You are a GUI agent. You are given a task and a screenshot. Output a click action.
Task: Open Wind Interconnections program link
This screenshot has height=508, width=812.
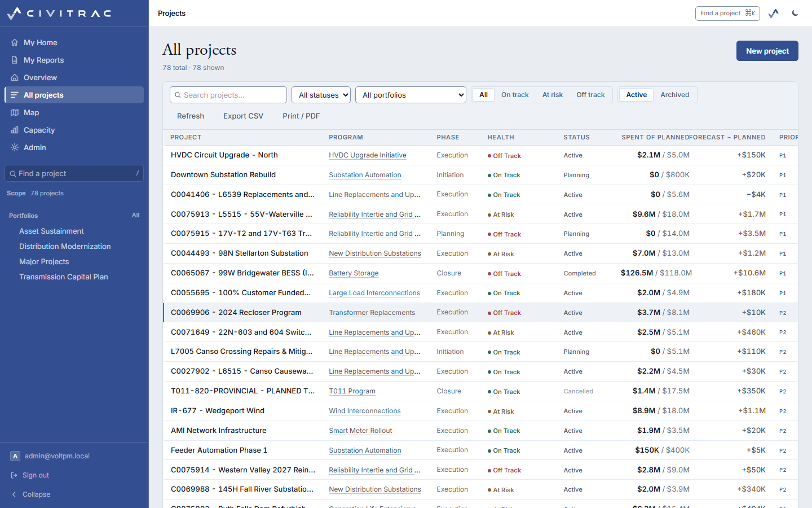pyautogui.click(x=365, y=411)
